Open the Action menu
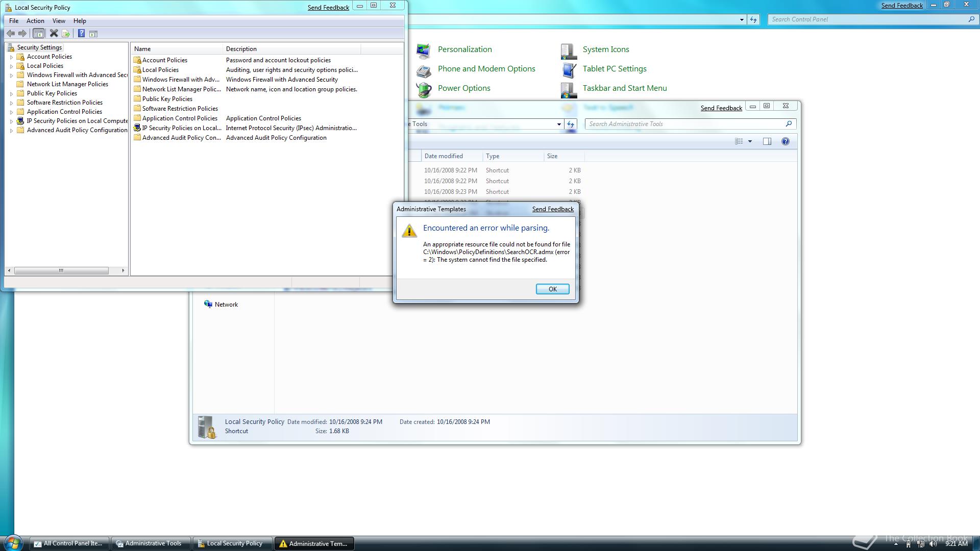 click(35, 21)
